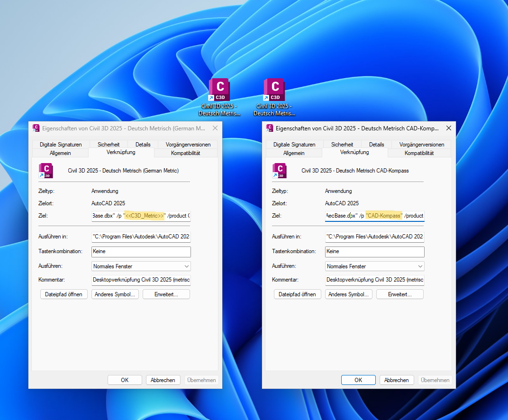
Task: Confirm with OK in the CAD-Kompass dialog
Action: click(x=358, y=380)
